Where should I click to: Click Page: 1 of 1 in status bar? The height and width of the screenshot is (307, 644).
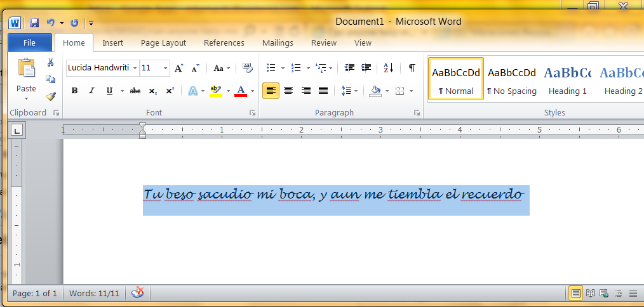tap(35, 294)
